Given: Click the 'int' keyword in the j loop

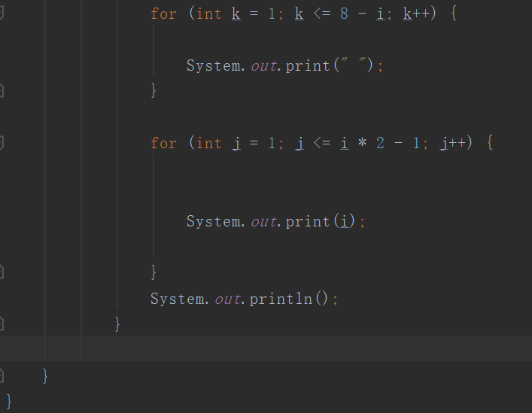Looking at the screenshot, I should tap(208, 143).
